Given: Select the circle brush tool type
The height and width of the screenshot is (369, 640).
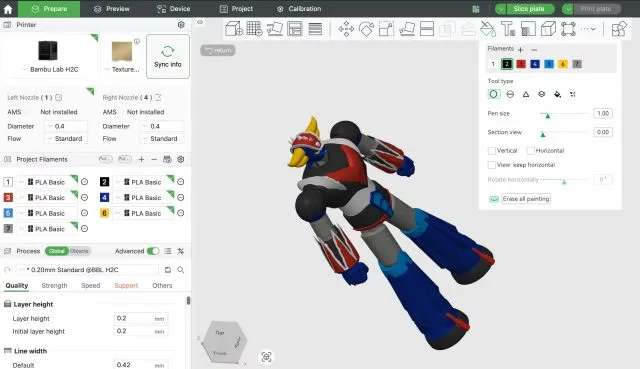Looking at the screenshot, I should tap(493, 94).
